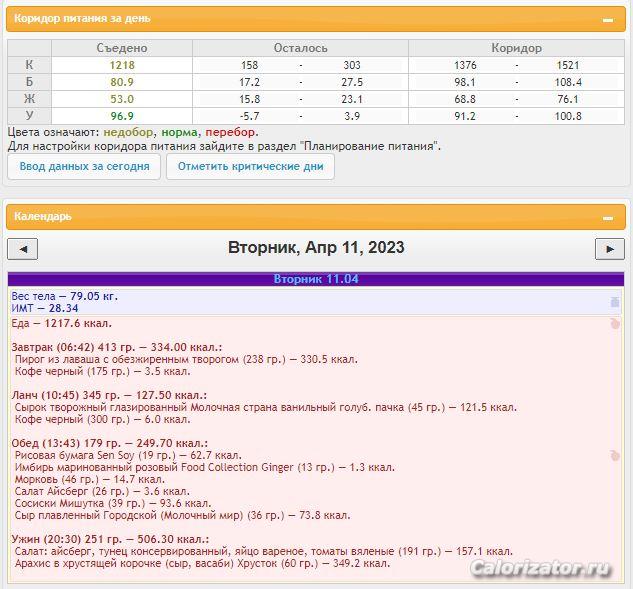
Task: Click the scale icon in weight row
Action: click(615, 302)
